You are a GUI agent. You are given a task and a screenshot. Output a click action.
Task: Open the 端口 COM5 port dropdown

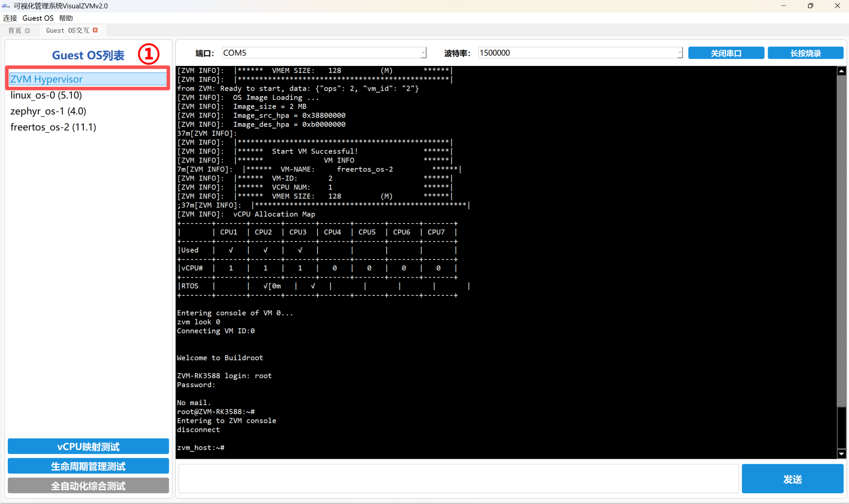tap(423, 53)
